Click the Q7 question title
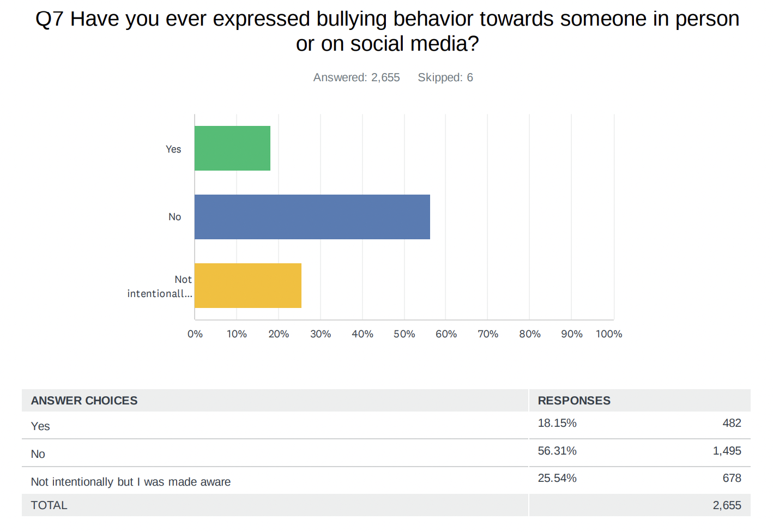Viewport: 773px width, 532px height. [387, 31]
